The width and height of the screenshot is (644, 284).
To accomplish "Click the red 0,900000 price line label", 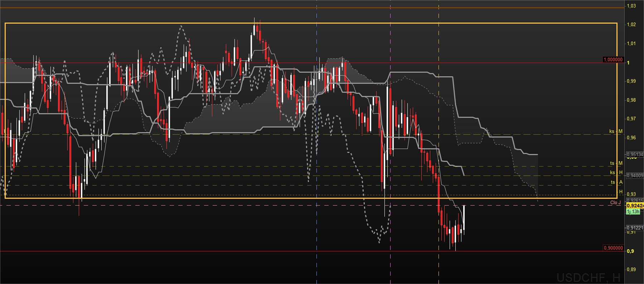I will tap(613, 248).
